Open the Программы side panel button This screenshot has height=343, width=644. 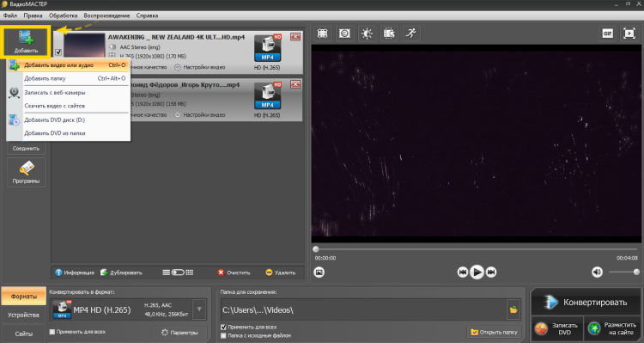point(26,172)
